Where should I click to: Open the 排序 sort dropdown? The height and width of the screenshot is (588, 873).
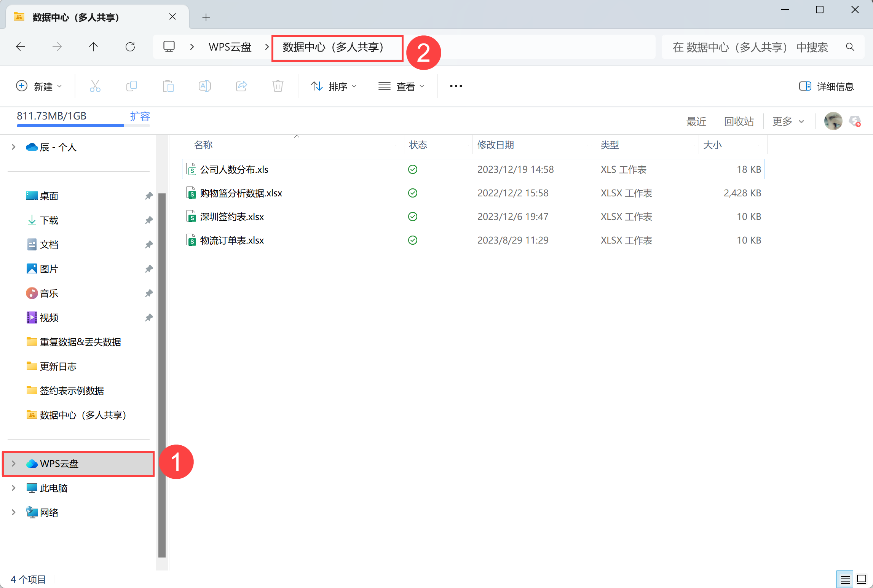click(x=334, y=86)
